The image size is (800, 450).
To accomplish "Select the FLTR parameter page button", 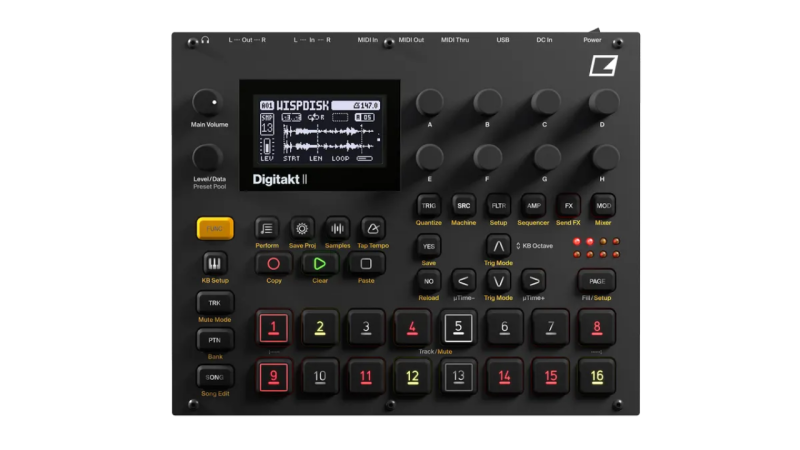I will pos(498,206).
